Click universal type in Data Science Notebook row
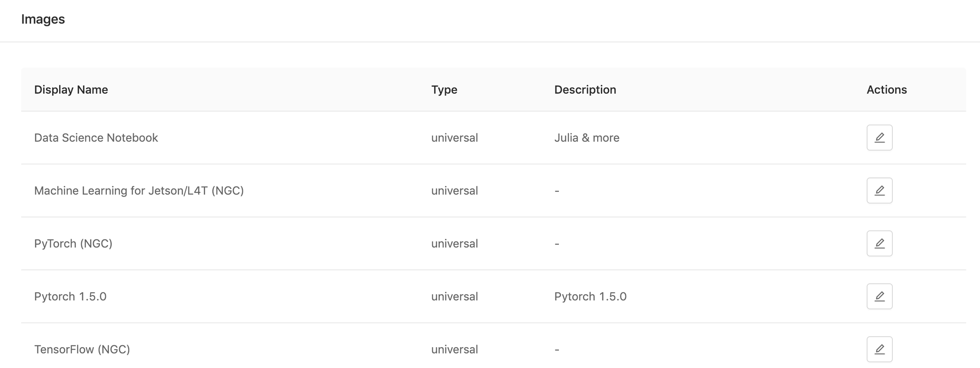The height and width of the screenshot is (368, 980). [x=455, y=138]
